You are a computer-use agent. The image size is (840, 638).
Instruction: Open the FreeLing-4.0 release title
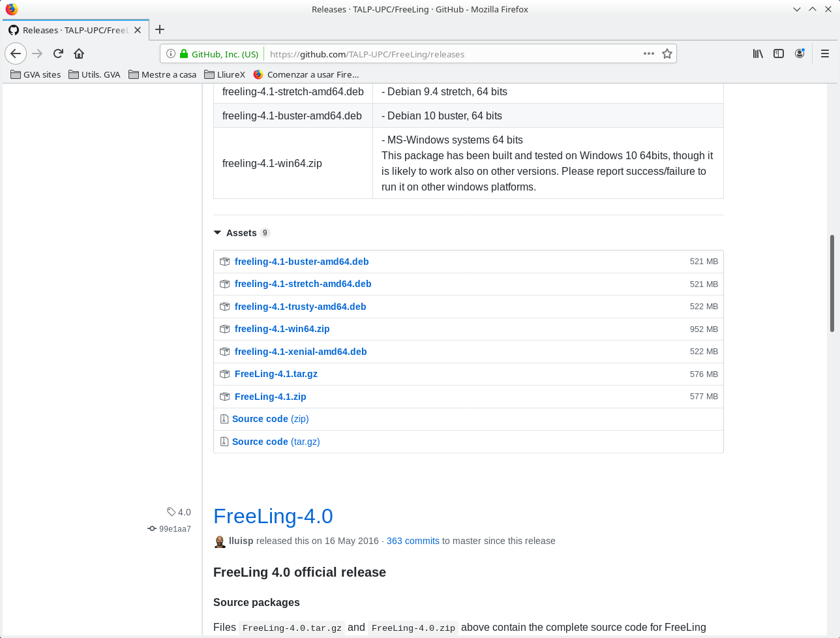pos(273,516)
